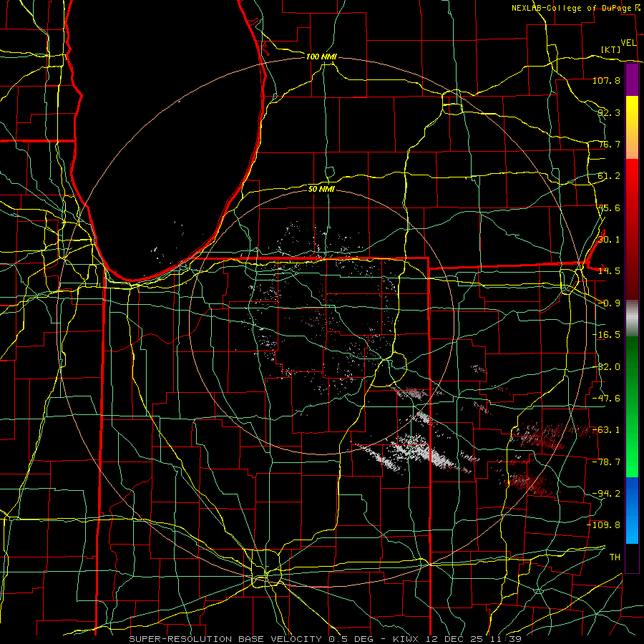Pick the black TH segment of the scale

click(x=632, y=557)
